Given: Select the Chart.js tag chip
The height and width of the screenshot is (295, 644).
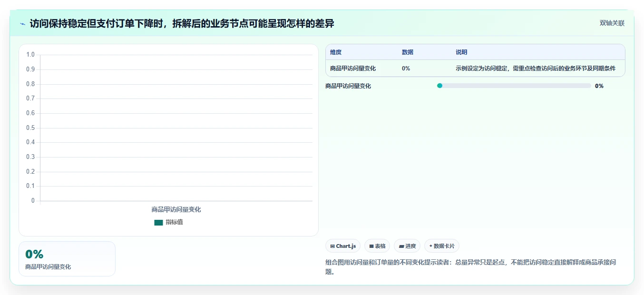Looking at the screenshot, I should click(343, 246).
